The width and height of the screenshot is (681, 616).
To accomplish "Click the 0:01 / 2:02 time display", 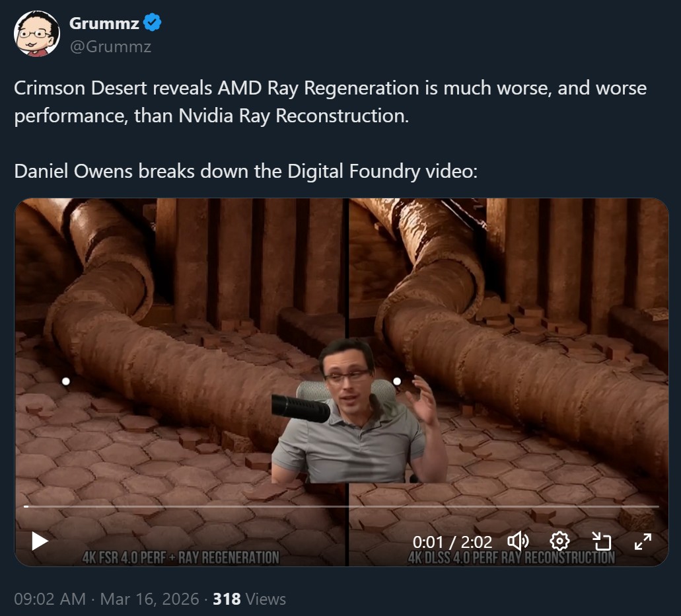I will tap(452, 542).
